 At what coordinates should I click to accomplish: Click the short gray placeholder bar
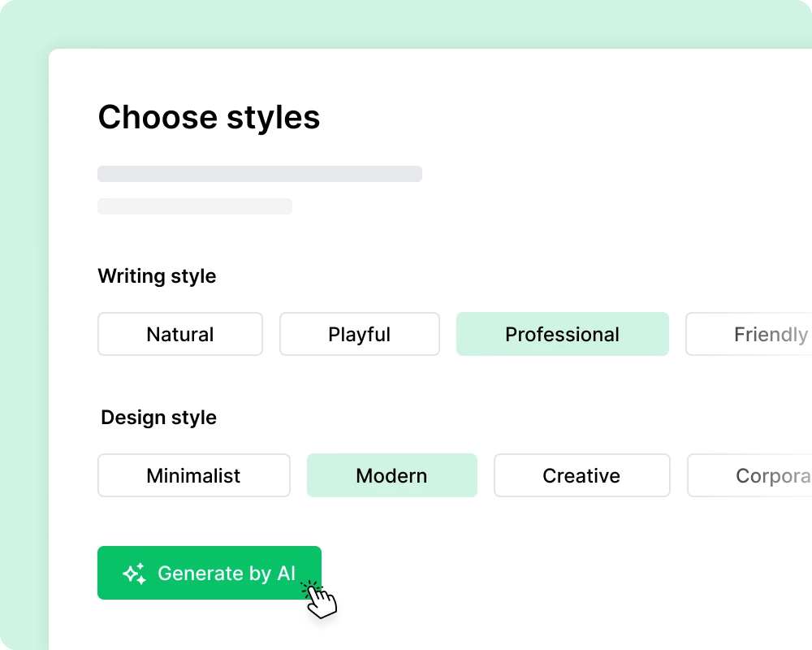tap(195, 206)
